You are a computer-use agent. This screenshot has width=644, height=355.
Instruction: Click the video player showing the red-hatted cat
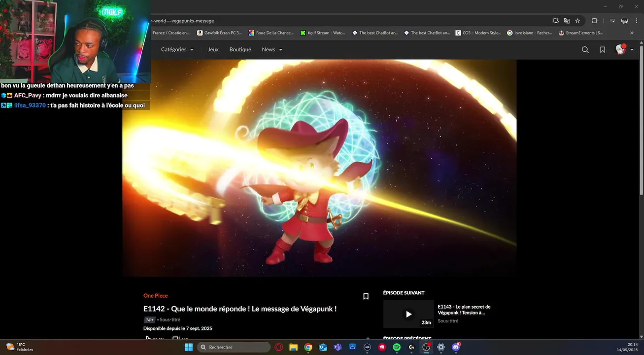[319, 168]
